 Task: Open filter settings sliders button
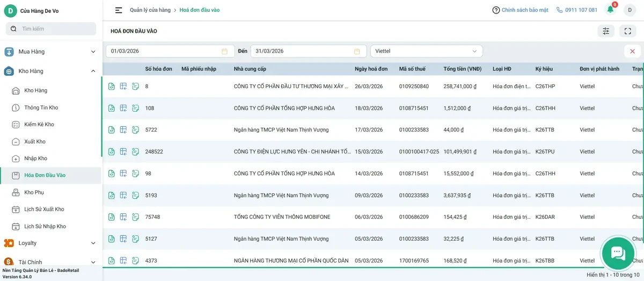pos(606,31)
